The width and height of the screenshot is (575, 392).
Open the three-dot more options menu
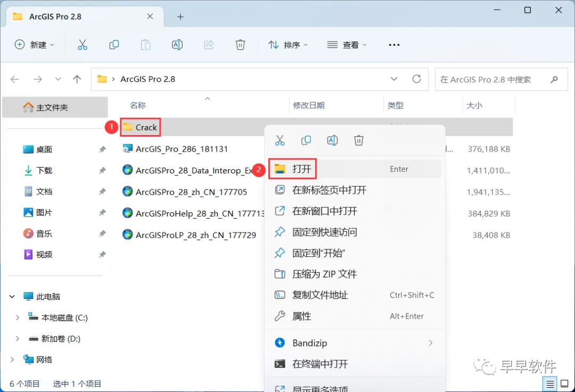[394, 45]
